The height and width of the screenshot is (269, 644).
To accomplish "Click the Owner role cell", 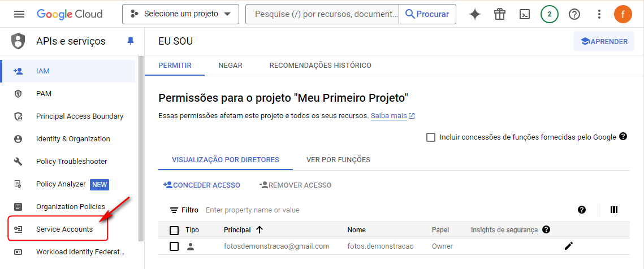I will pyautogui.click(x=442, y=246).
